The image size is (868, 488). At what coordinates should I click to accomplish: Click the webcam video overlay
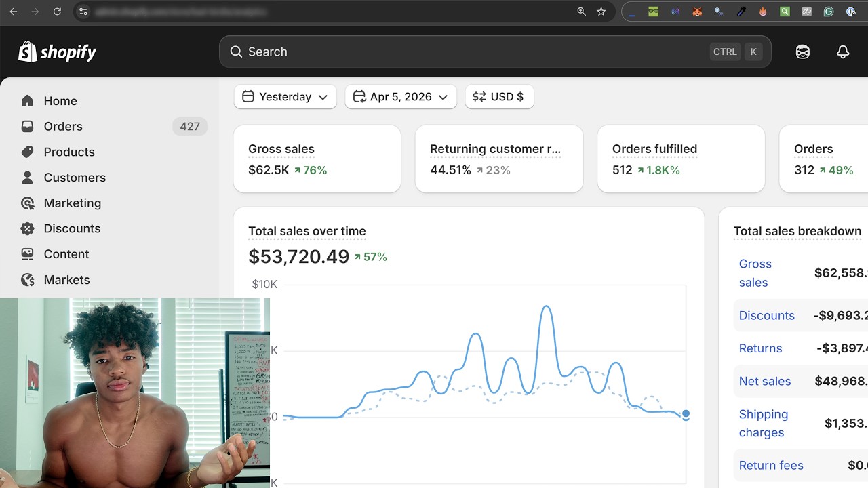tap(135, 393)
